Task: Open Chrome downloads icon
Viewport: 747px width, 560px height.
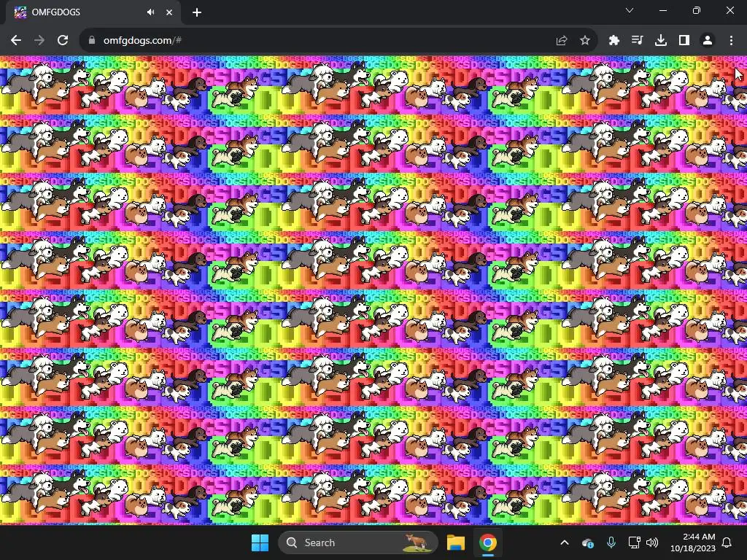Action: point(661,41)
